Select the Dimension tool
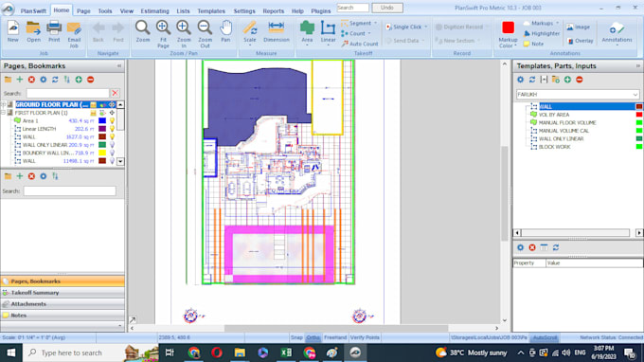 click(x=276, y=31)
